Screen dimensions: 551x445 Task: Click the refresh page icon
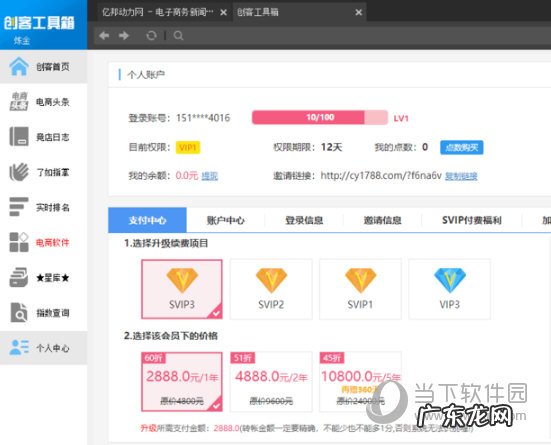click(x=151, y=36)
